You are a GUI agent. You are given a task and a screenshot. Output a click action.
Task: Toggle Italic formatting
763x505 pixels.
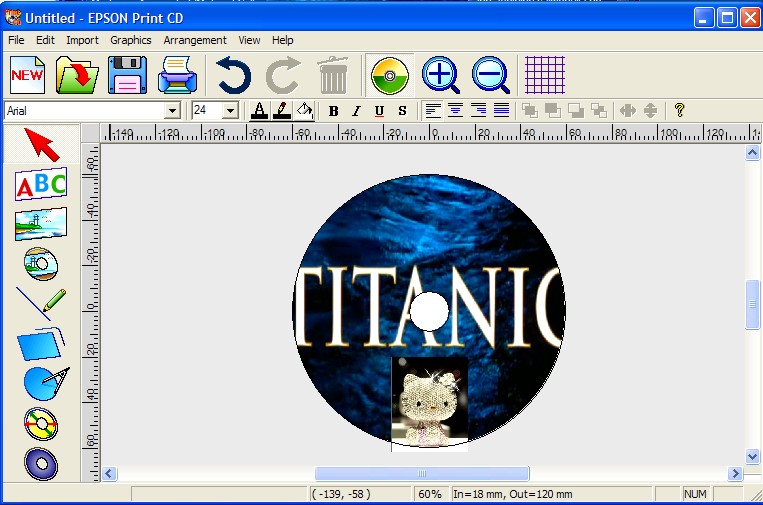pos(356,111)
